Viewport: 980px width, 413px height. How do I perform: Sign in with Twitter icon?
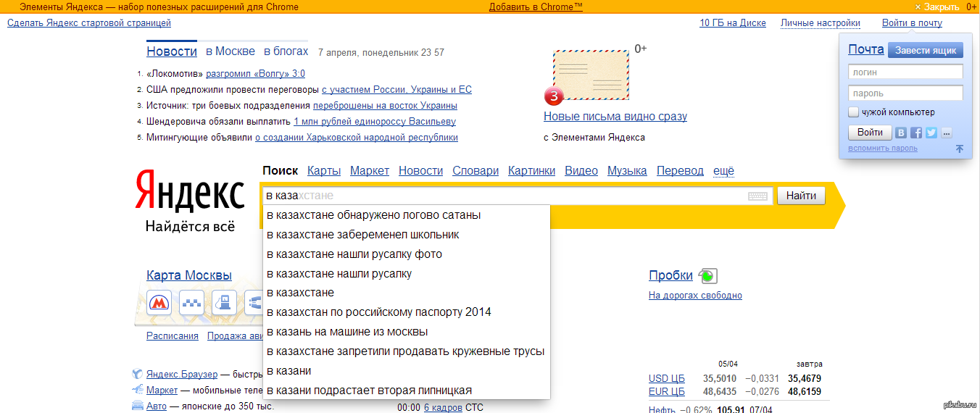pos(931,133)
